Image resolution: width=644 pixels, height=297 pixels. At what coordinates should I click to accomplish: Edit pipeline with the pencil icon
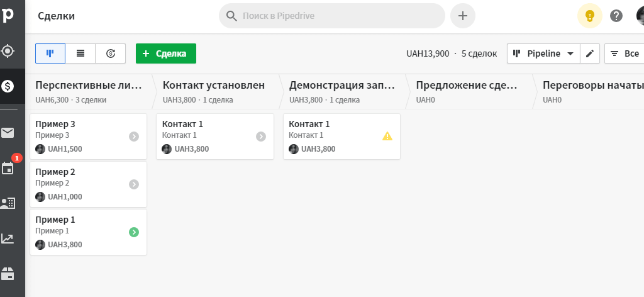point(589,53)
